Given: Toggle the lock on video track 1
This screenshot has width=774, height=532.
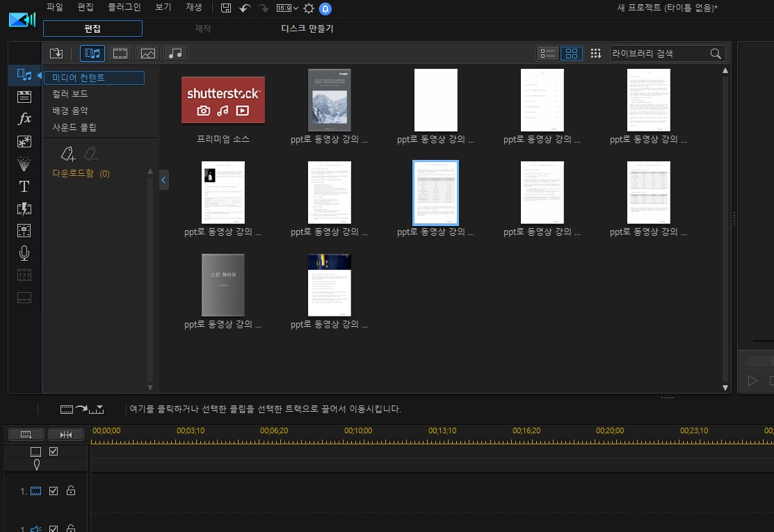Looking at the screenshot, I should click(70, 491).
